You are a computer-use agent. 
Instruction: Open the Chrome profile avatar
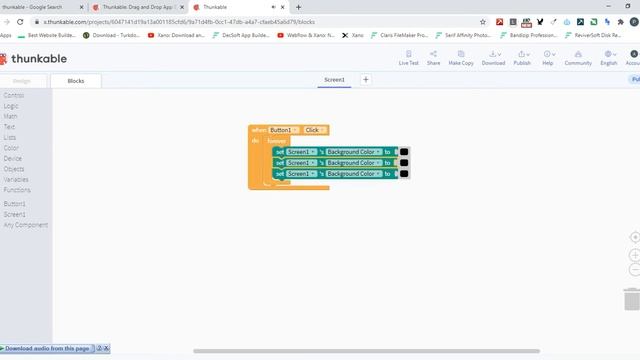pyautogui.click(x=634, y=22)
